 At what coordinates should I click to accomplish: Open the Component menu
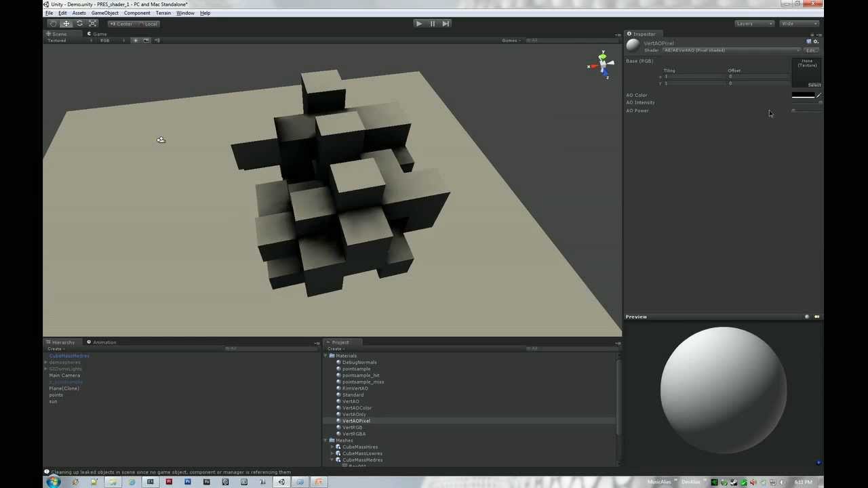click(137, 13)
